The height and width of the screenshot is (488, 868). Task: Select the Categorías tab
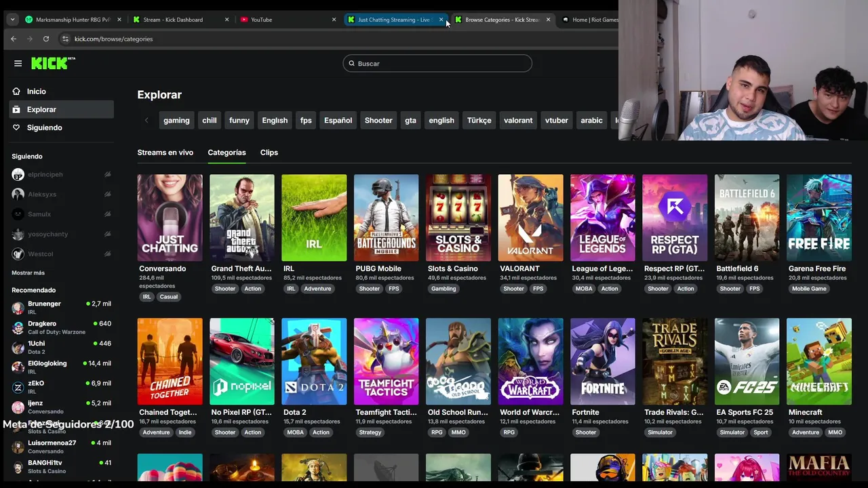tap(226, 152)
